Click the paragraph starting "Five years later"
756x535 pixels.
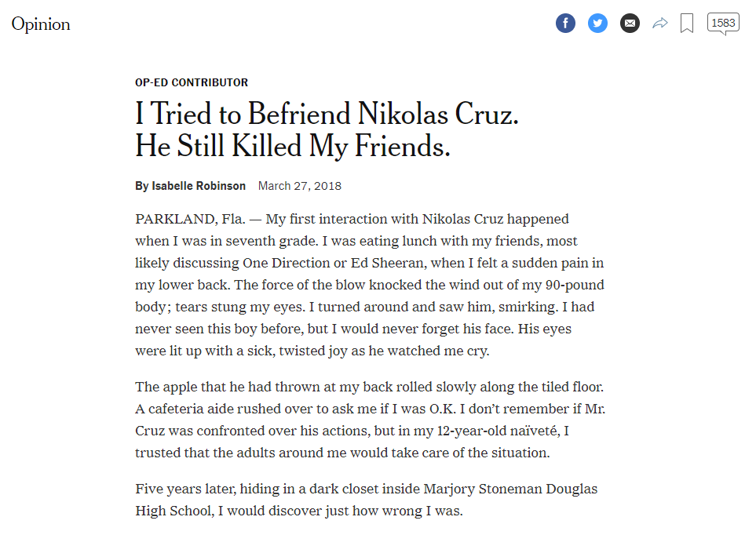tap(366, 500)
